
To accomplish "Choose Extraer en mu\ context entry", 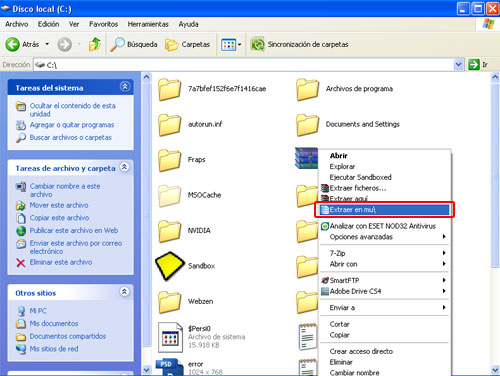I will 384,210.
